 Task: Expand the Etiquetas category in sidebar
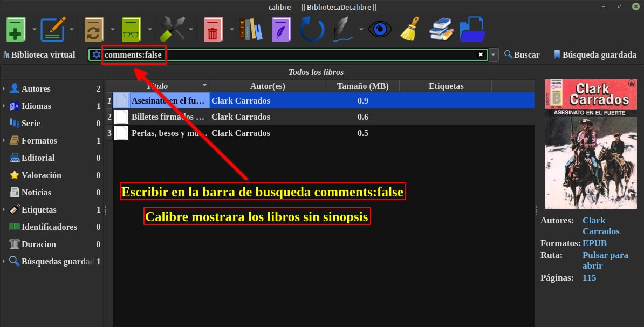[4, 209]
